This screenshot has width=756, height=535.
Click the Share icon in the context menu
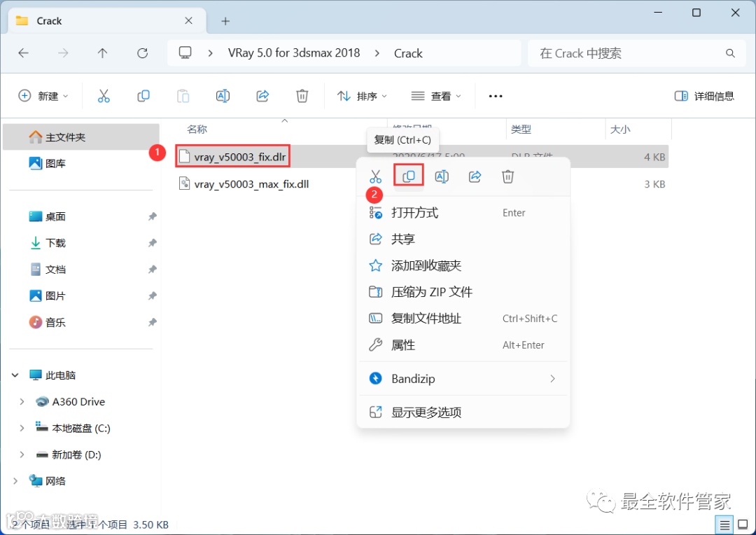tap(475, 176)
